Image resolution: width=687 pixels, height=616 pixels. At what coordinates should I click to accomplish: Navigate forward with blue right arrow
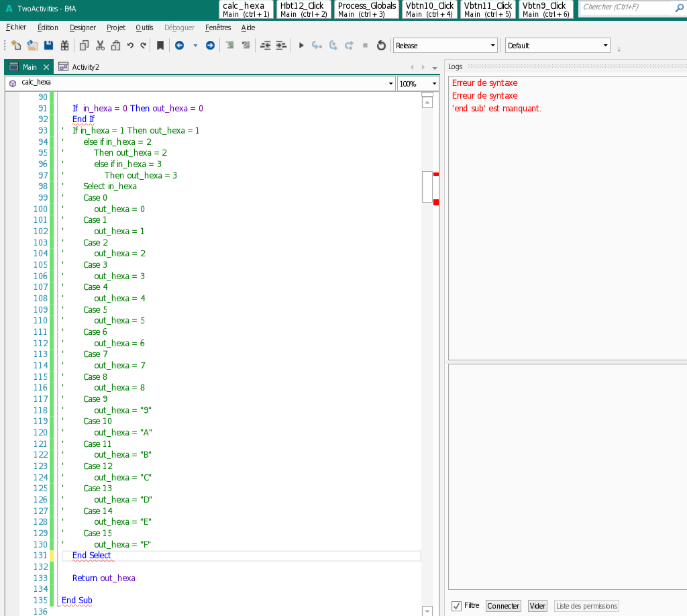click(x=210, y=46)
